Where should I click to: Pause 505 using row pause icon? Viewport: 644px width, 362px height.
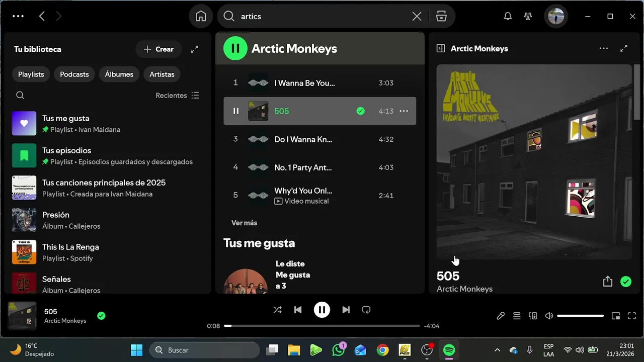coord(236,111)
